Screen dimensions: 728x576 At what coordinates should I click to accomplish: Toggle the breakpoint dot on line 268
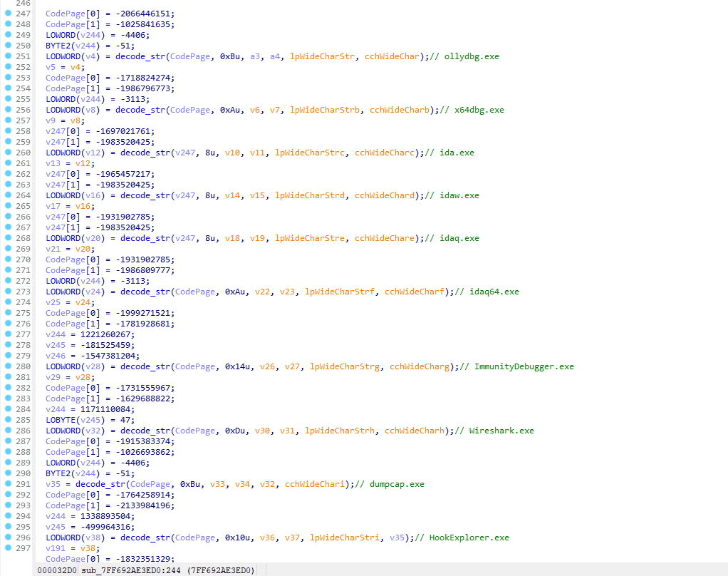pyautogui.click(x=8, y=237)
